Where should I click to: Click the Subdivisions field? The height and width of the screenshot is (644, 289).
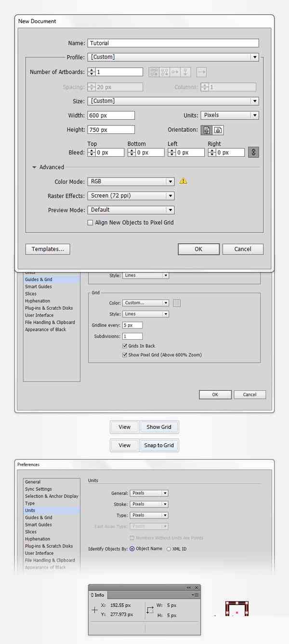(x=132, y=336)
